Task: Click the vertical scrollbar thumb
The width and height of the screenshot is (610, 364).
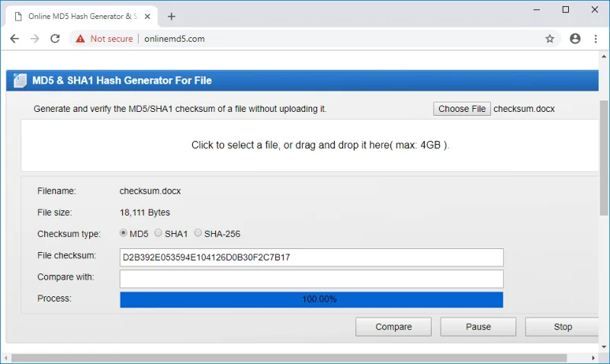Action: [604, 158]
